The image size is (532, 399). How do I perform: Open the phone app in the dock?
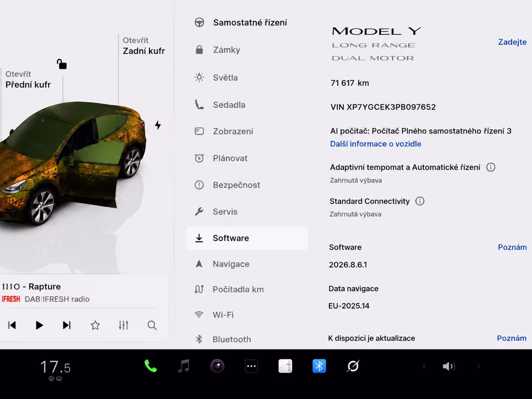pos(151,366)
